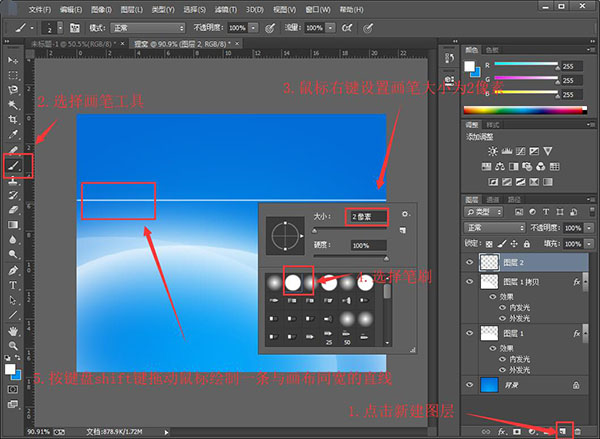Image resolution: width=600 pixels, height=439 pixels.
Task: Select the History Brush tool
Action: tap(13, 195)
